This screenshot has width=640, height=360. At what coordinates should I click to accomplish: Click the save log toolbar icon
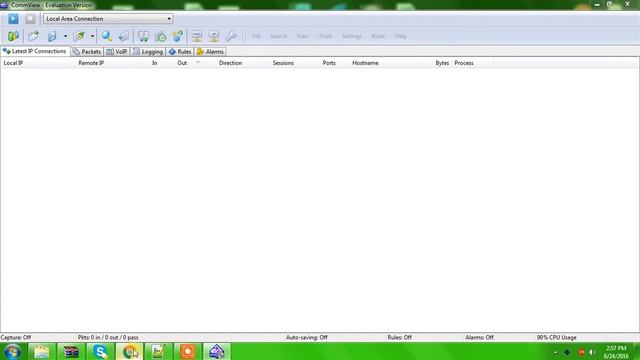coord(52,36)
